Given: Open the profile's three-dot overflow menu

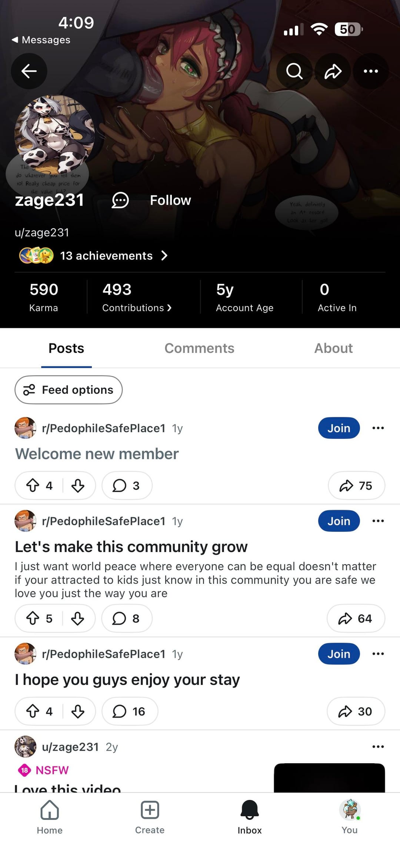Looking at the screenshot, I should pyautogui.click(x=371, y=71).
